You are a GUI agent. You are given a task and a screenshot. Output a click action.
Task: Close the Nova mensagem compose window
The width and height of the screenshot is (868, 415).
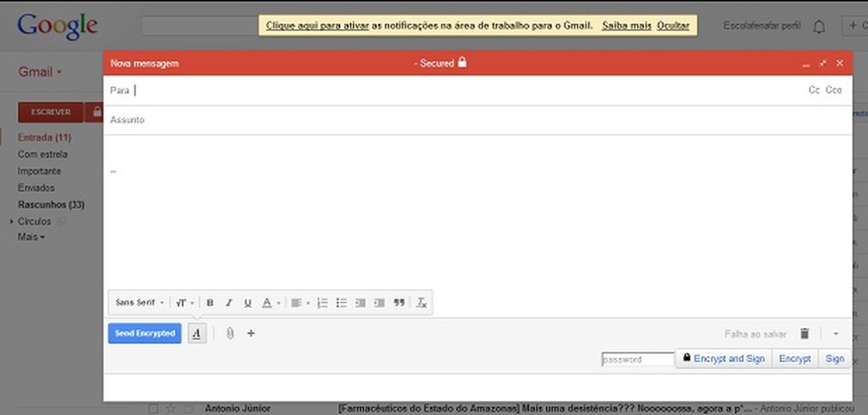pyautogui.click(x=840, y=63)
